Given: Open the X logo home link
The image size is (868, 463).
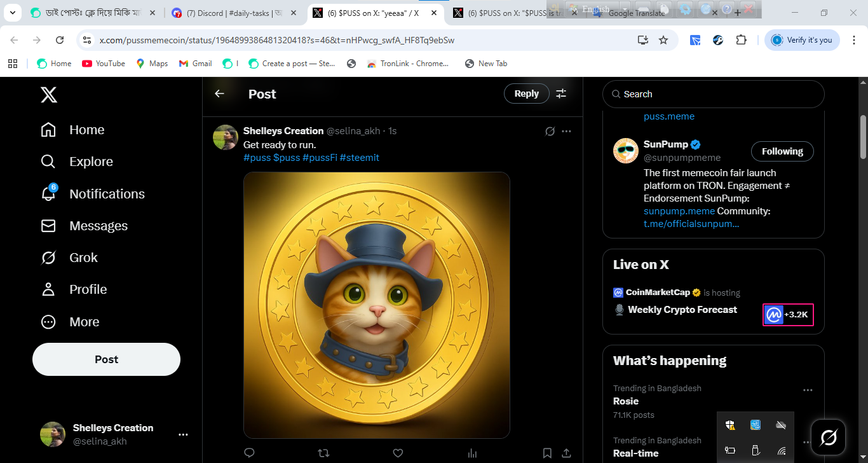Looking at the screenshot, I should [x=49, y=95].
